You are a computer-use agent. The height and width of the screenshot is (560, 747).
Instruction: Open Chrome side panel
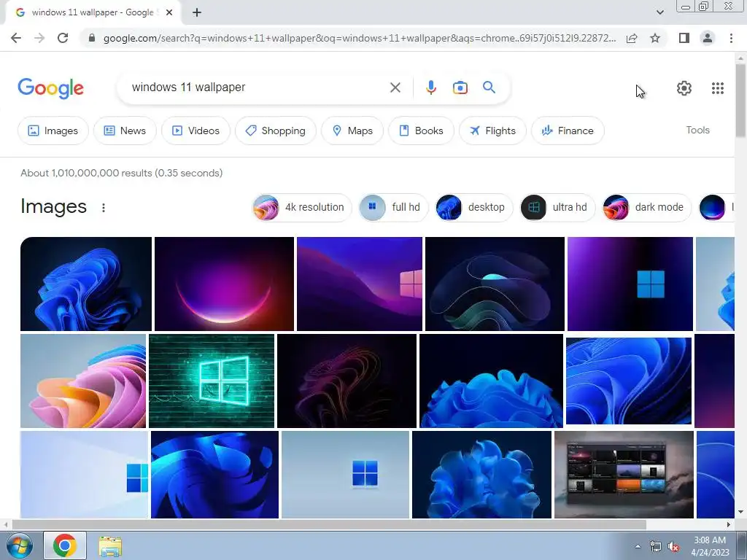684,38
